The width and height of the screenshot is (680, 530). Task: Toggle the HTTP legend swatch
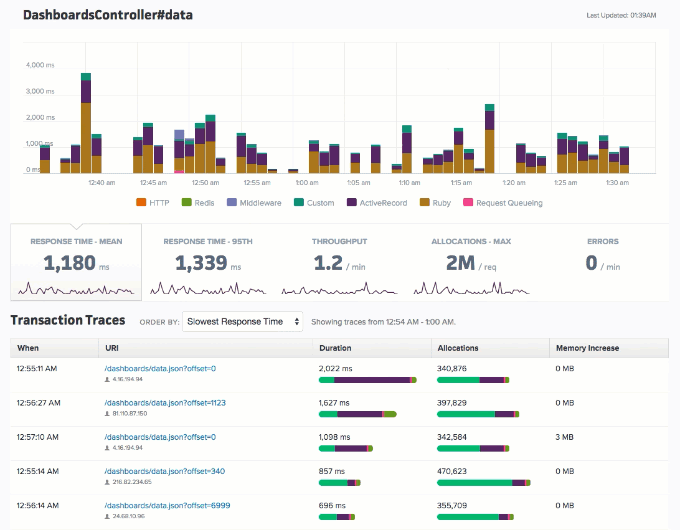point(141,203)
